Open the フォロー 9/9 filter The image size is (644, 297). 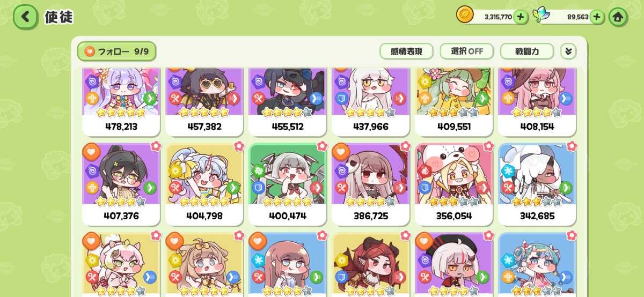tap(117, 51)
